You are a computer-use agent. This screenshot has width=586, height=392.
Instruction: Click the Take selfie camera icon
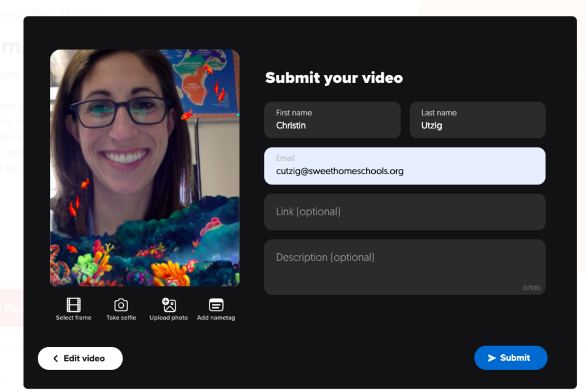[121, 305]
